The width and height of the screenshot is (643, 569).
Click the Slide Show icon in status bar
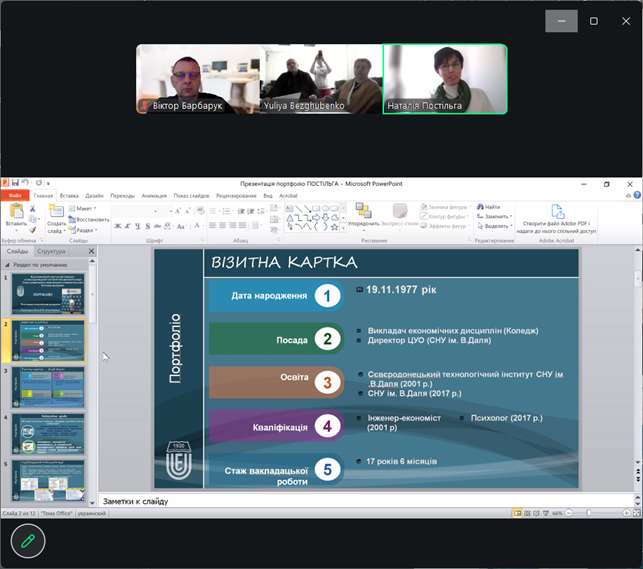(x=545, y=513)
